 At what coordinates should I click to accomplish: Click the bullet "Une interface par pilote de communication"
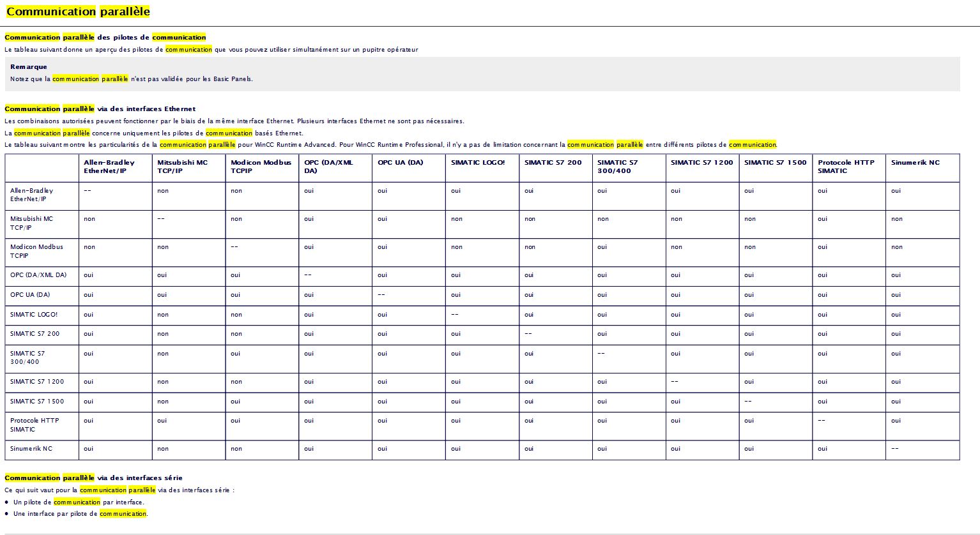pos(80,513)
